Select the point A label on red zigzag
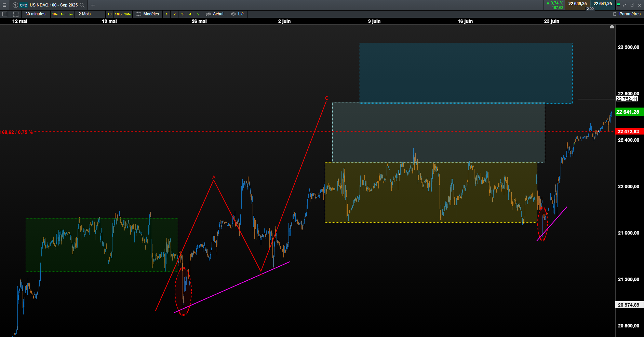 [x=214, y=177]
